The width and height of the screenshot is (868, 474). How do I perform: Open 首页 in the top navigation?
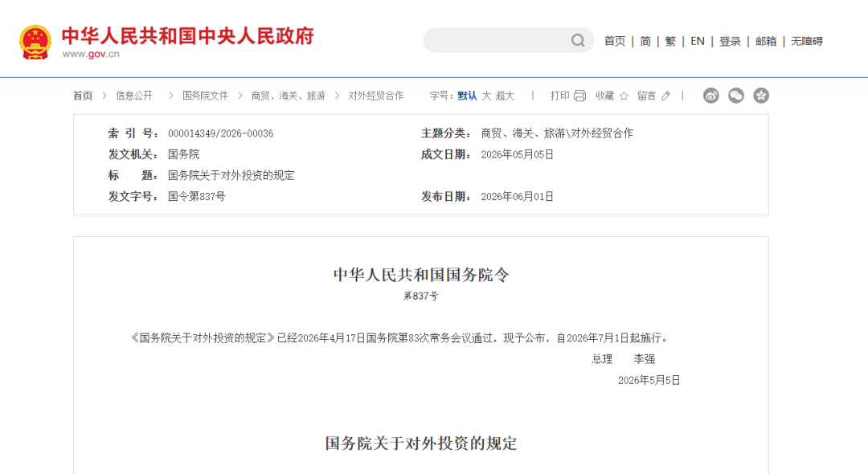[615, 41]
